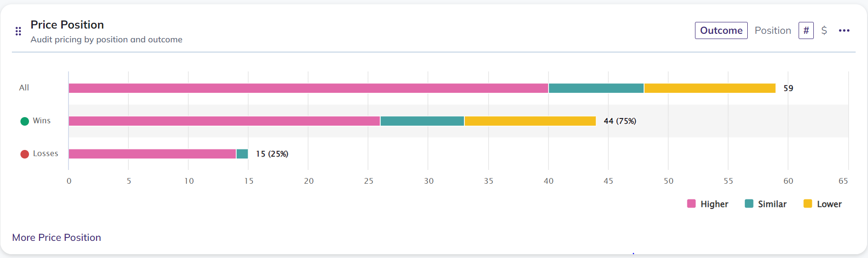868x258 pixels.
Task: Grab the six-dot drag handle icon
Action: pyautogui.click(x=18, y=31)
